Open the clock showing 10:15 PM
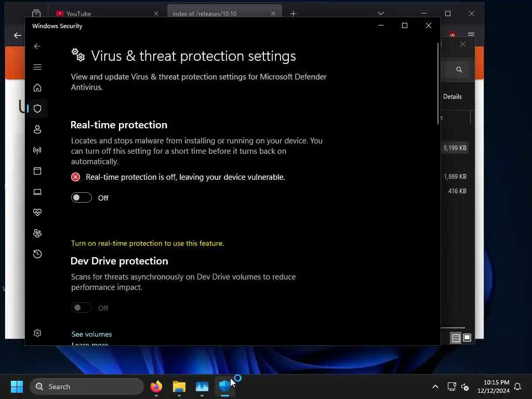The image size is (532, 399). tap(494, 387)
